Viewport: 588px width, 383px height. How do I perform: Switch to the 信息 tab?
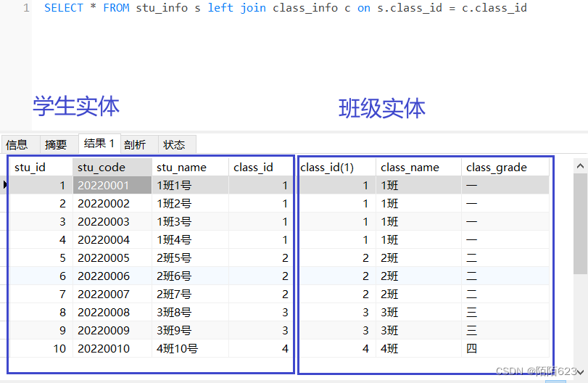pyautogui.click(x=17, y=144)
